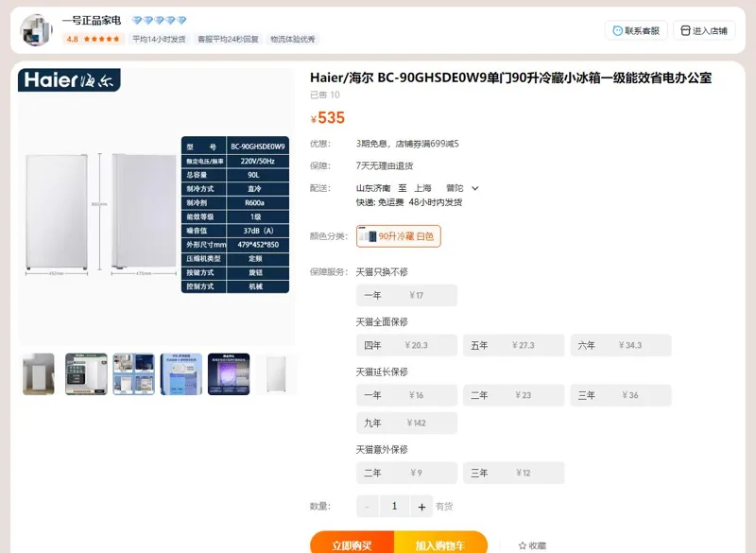Click the 联系客服 chat icon
Viewport: 756px width, 553px height.
pyautogui.click(x=617, y=31)
